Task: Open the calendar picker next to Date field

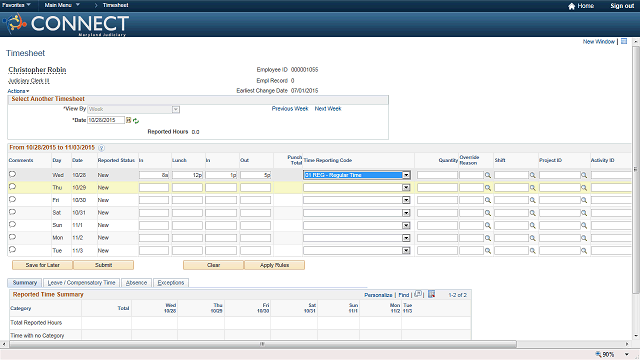Action: [x=128, y=120]
